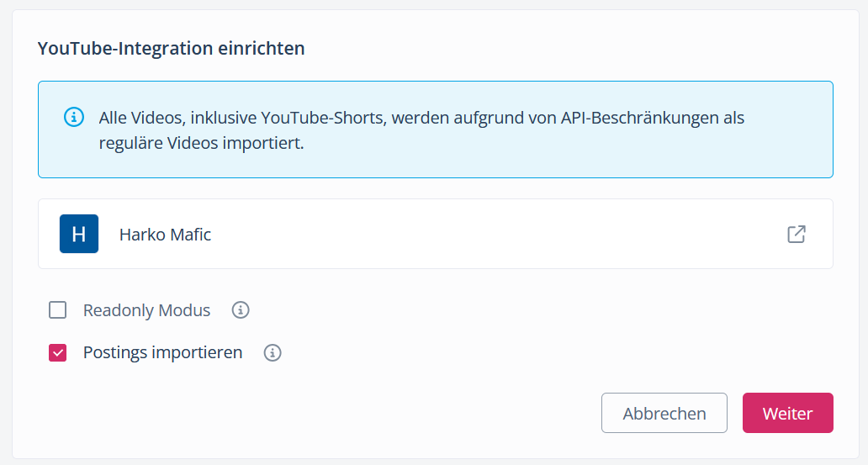Show info tooltip next to Postings importieren
The height and width of the screenshot is (465, 868).
click(x=272, y=353)
